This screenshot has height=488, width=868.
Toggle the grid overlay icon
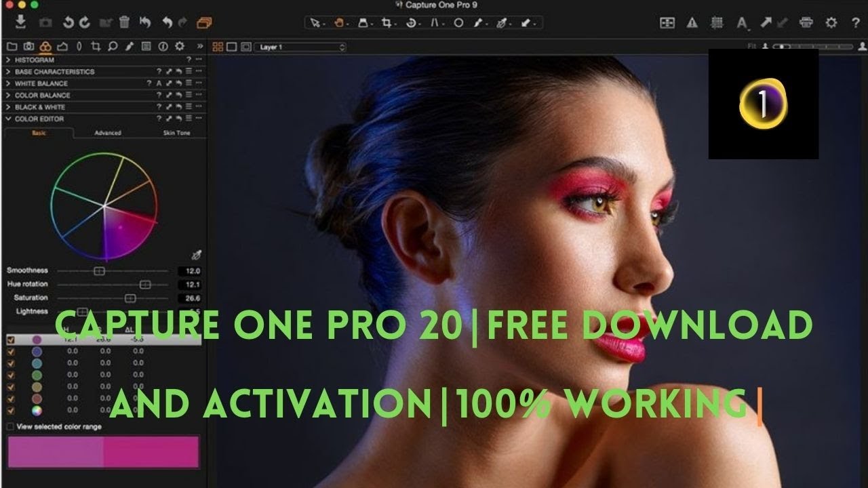[x=717, y=22]
